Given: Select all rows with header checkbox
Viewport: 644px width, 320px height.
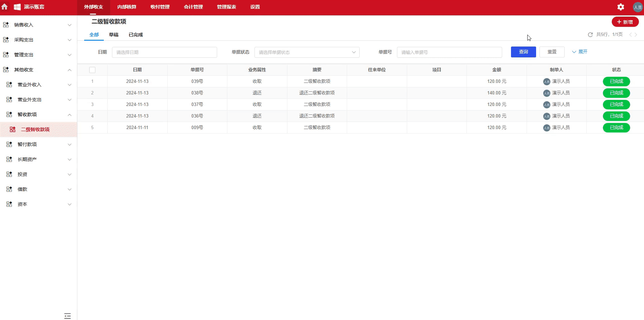Looking at the screenshot, I should click(x=92, y=70).
